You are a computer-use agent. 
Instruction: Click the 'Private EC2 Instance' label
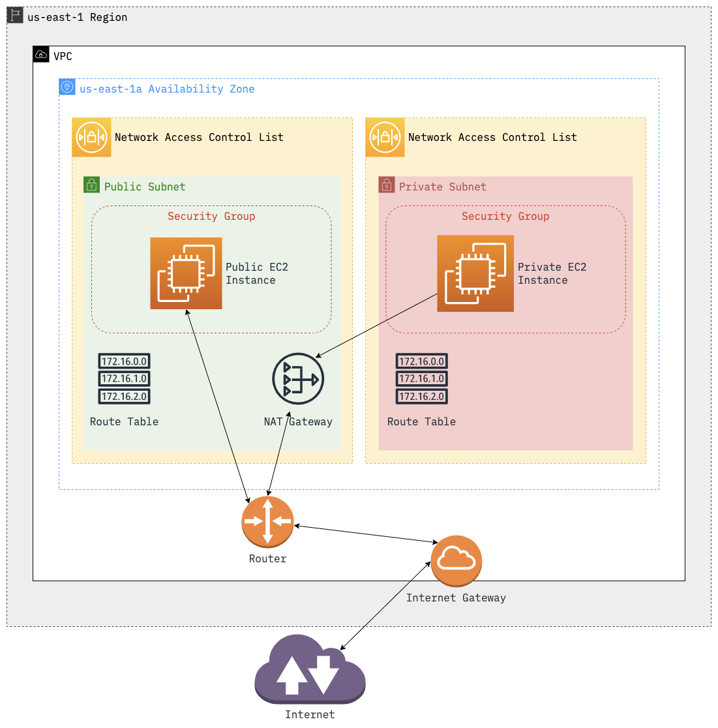(x=552, y=273)
